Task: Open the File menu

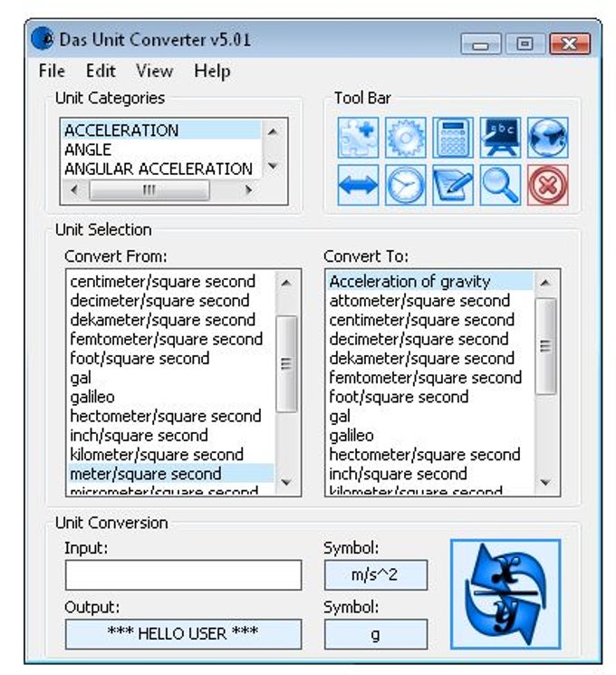Action: pyautogui.click(x=52, y=71)
